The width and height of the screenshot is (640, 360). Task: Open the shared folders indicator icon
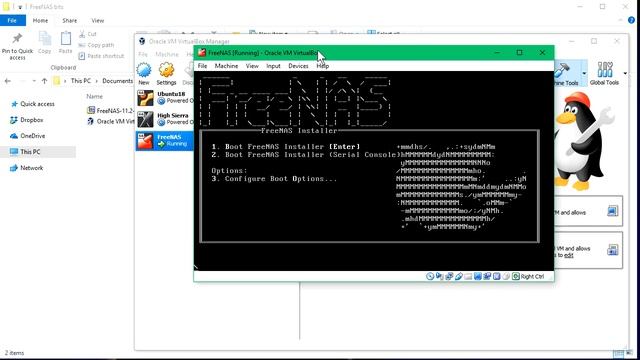[468, 276]
